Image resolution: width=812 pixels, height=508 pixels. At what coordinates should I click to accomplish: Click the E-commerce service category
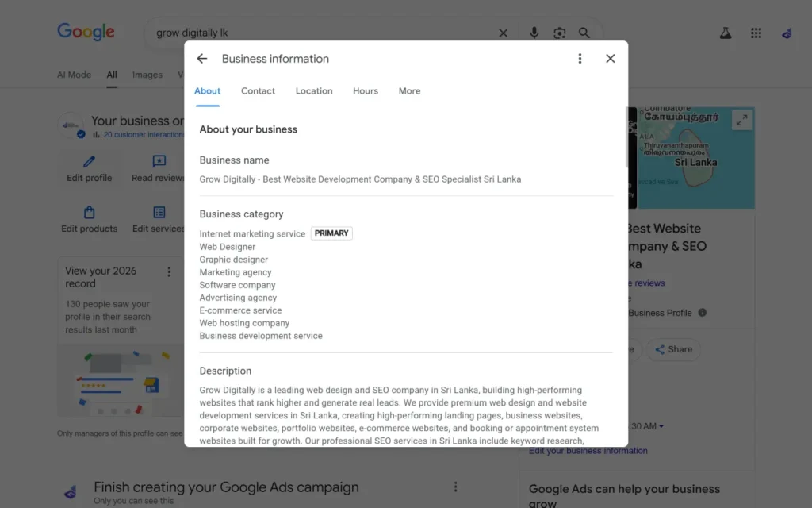click(x=240, y=310)
